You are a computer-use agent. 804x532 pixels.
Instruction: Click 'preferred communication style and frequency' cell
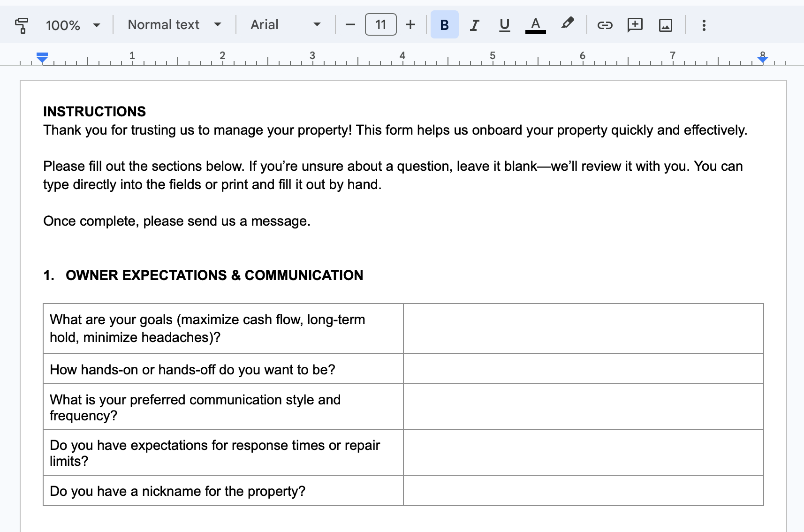coord(223,407)
